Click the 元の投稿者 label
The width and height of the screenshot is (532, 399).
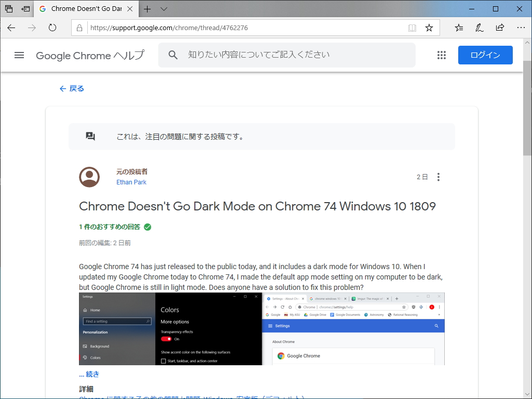(132, 171)
